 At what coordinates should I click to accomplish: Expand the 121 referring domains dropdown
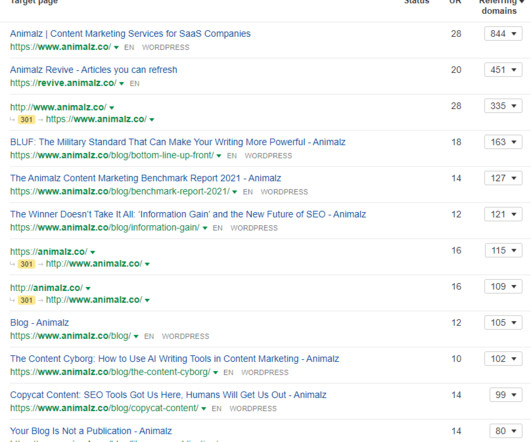503,214
